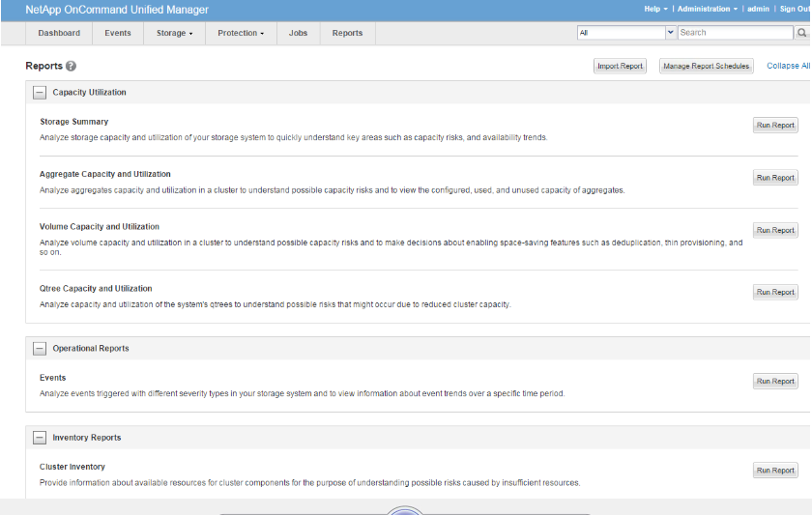Click the admin user link
The width and height of the screenshot is (812, 515).
pos(758,9)
